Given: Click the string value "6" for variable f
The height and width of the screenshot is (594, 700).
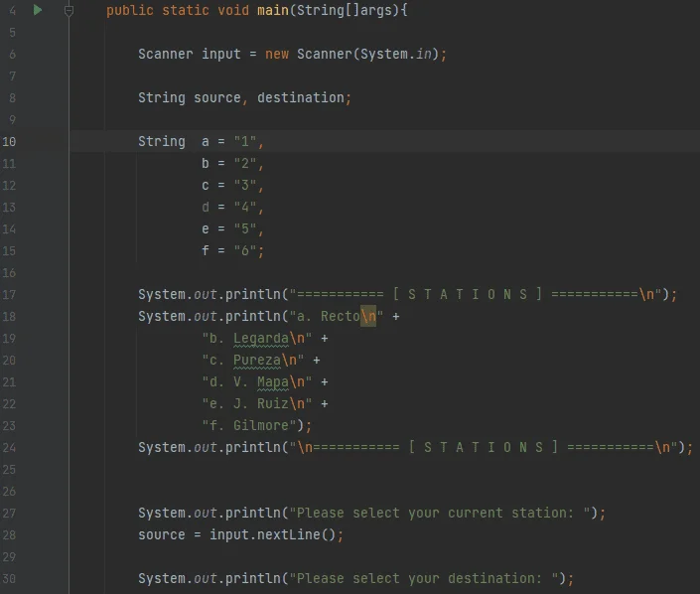Looking at the screenshot, I should click(245, 251).
